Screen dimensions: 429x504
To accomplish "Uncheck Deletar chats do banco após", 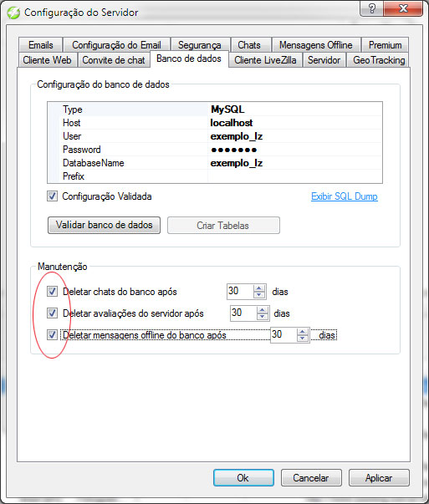I will tap(52, 292).
